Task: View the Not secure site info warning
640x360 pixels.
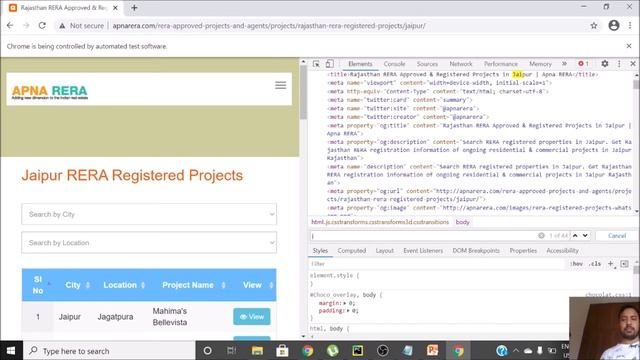Action: (81, 25)
